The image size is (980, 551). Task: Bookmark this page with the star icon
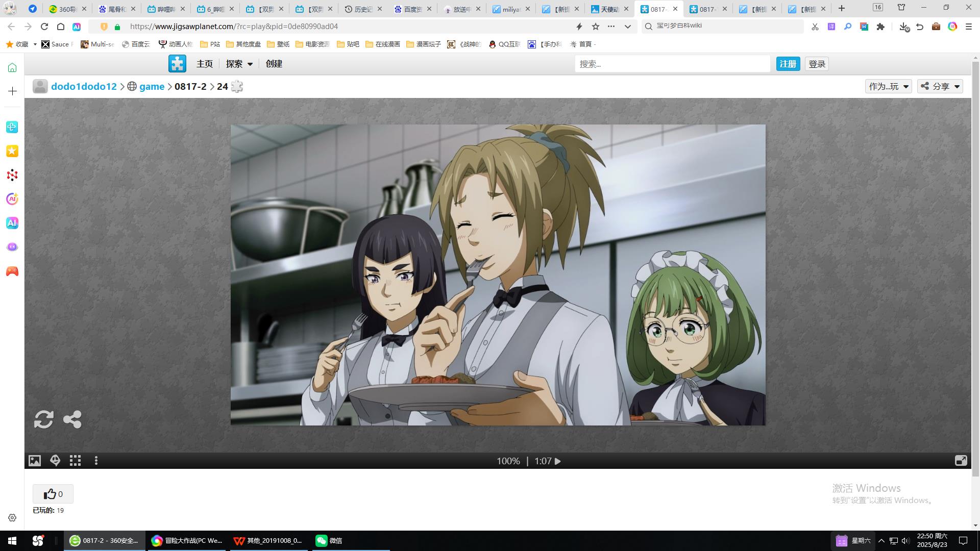pos(596,27)
